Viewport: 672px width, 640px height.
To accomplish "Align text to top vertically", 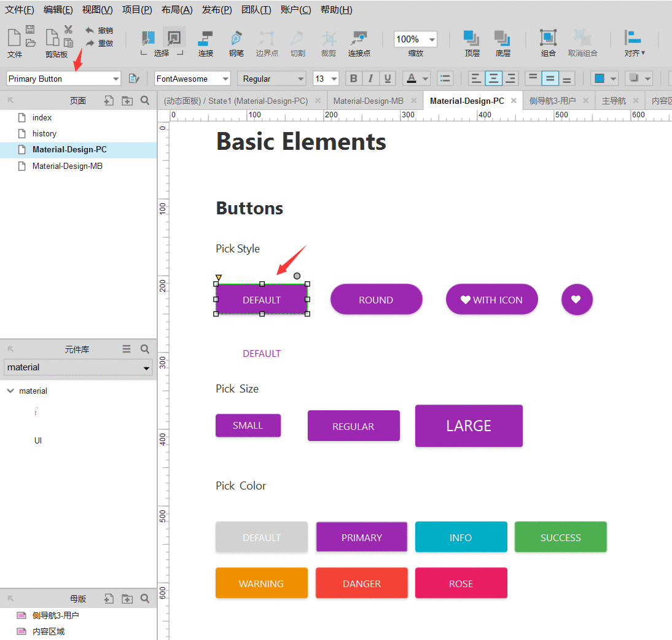I will [533, 79].
